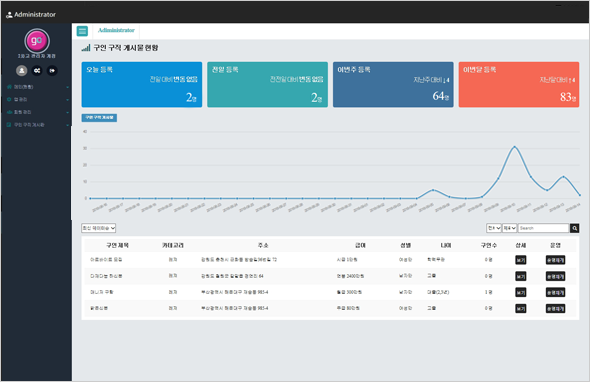Click the home icon in the sidebar menu
This screenshot has width=590, height=382.
pos(9,87)
